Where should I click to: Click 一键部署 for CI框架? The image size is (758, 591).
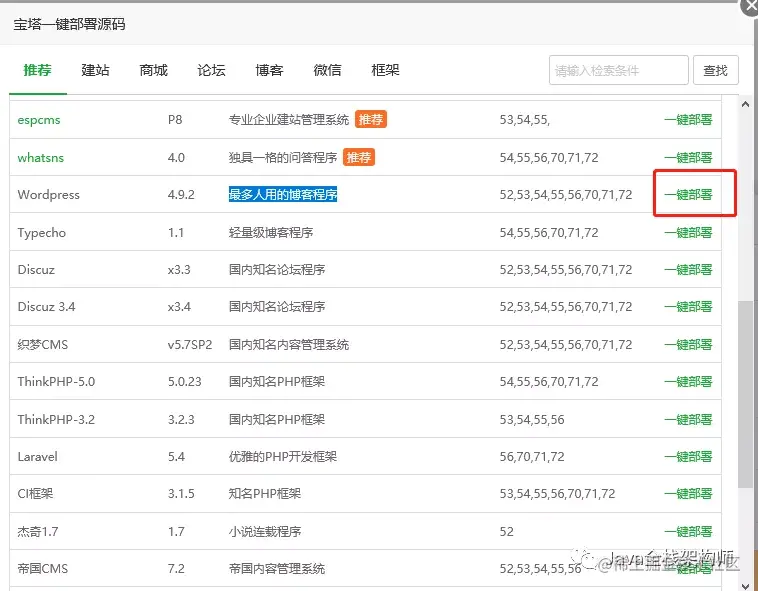click(x=688, y=494)
